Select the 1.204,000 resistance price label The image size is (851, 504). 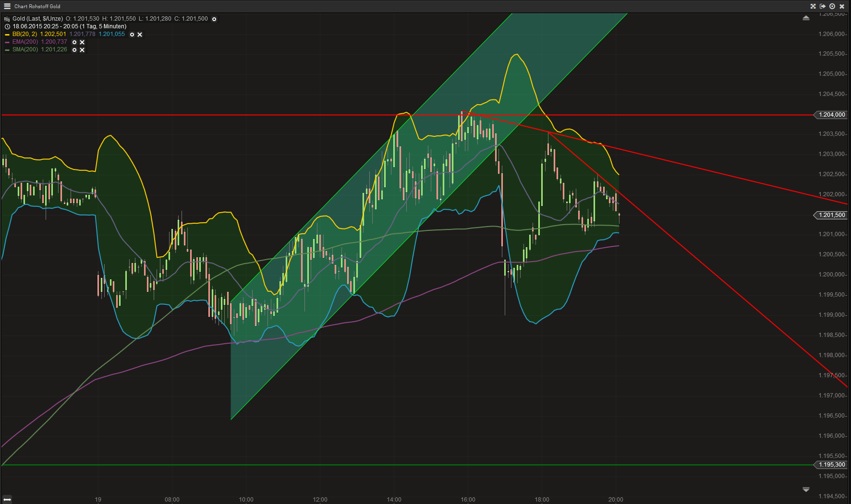tap(830, 115)
